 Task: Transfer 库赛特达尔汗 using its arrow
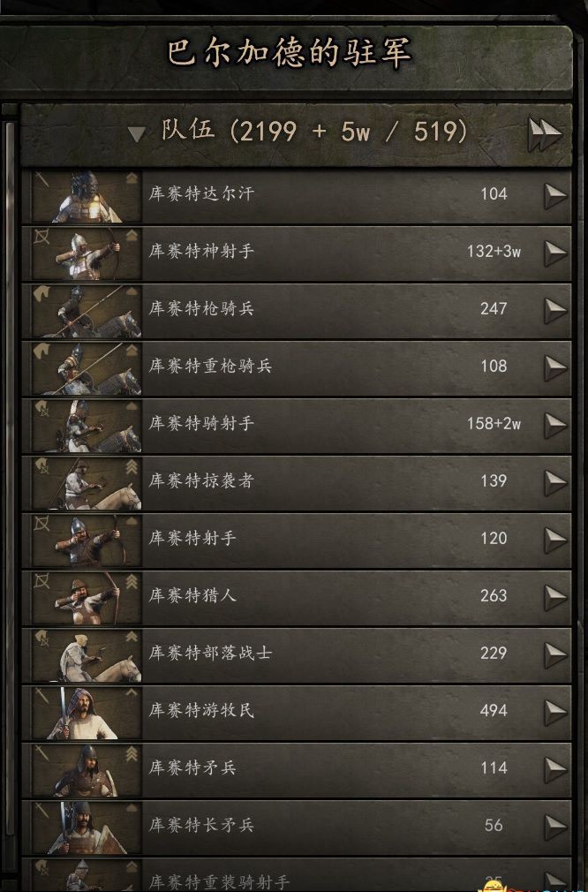[555, 196]
